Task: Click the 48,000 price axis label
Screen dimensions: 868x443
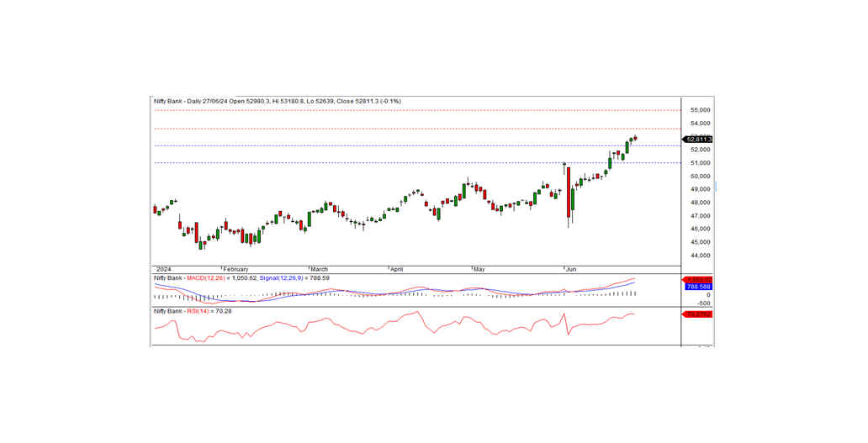Action: tap(701, 203)
